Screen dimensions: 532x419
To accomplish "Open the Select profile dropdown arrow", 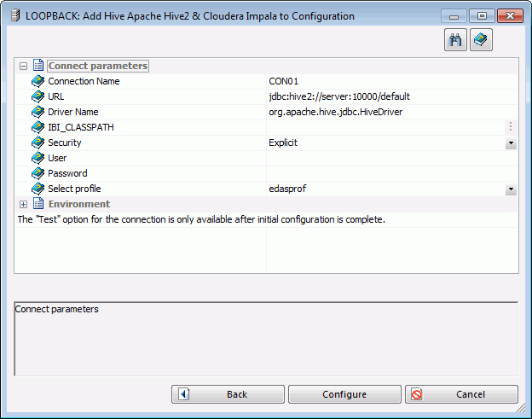I will [511, 189].
